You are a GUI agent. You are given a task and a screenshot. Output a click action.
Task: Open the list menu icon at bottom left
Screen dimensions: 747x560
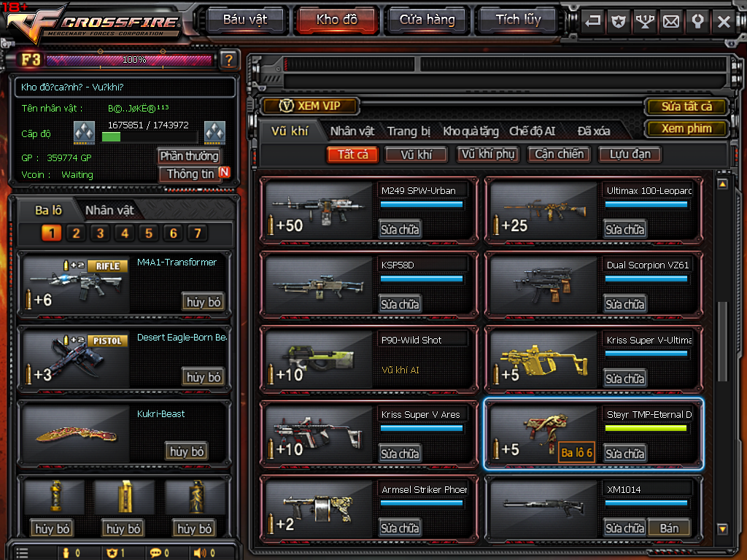click(21, 553)
